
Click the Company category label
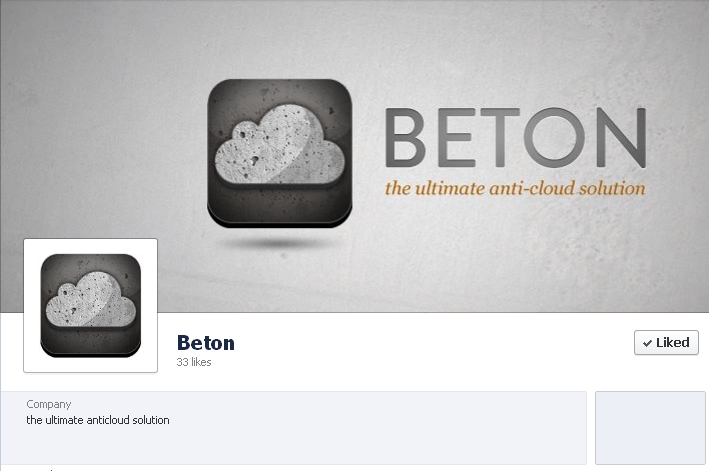pyautogui.click(x=49, y=404)
